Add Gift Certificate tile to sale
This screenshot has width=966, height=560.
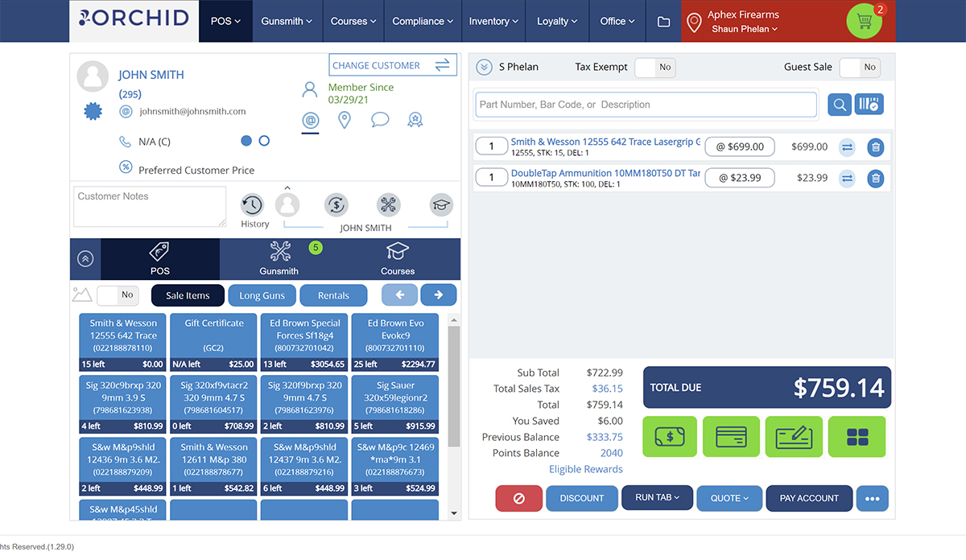point(214,342)
